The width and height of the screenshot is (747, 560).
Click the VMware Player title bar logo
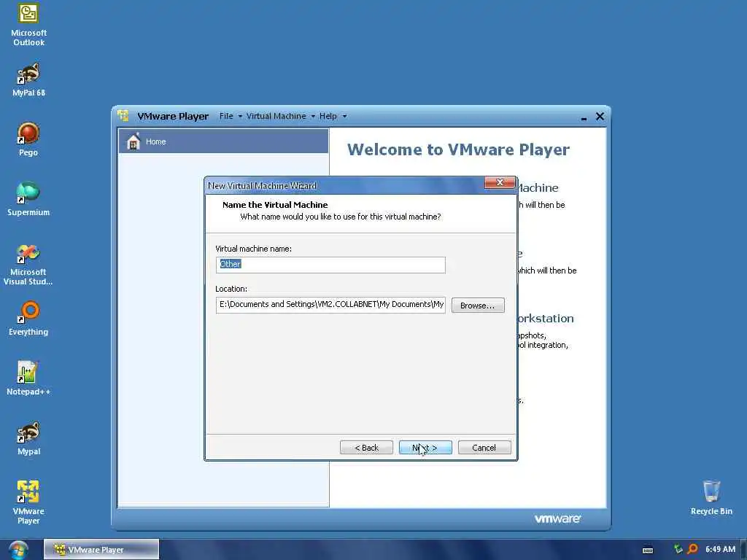(x=123, y=116)
